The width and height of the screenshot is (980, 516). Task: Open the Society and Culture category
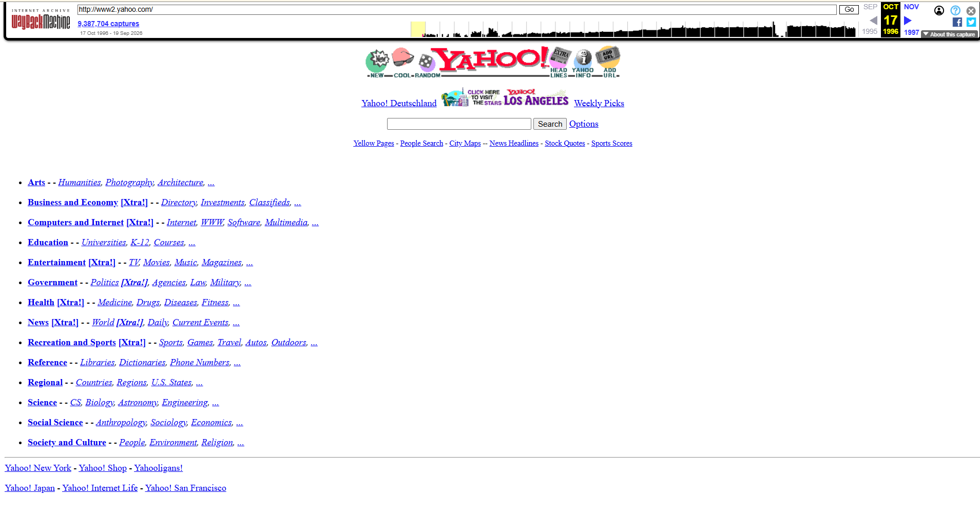click(67, 442)
